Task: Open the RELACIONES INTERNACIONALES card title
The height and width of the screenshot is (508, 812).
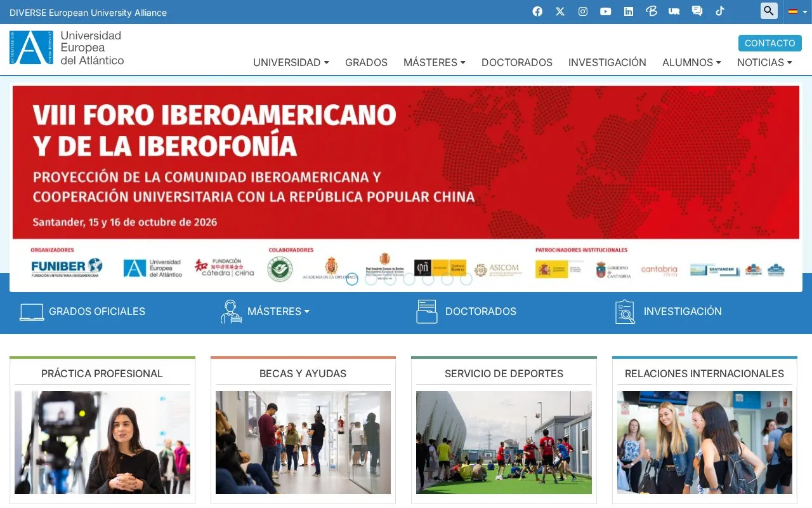Action: (704, 373)
